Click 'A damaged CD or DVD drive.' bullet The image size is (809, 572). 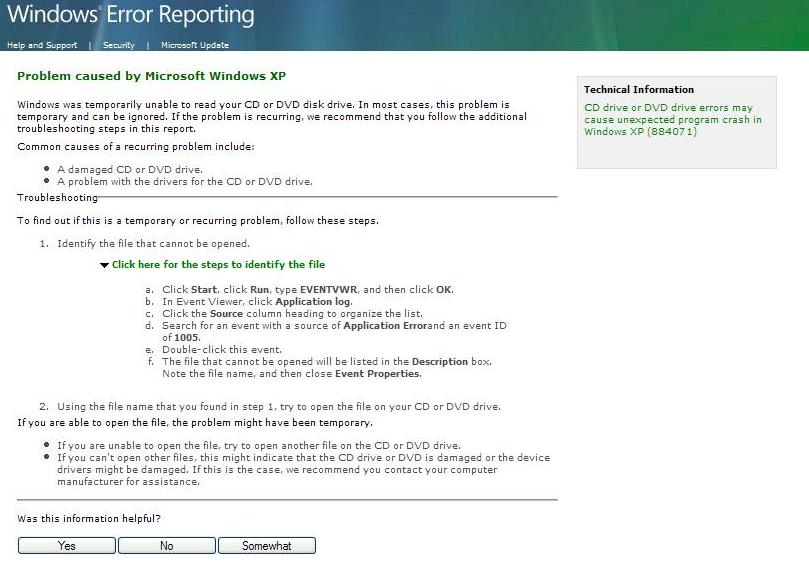pyautogui.click(x=130, y=169)
